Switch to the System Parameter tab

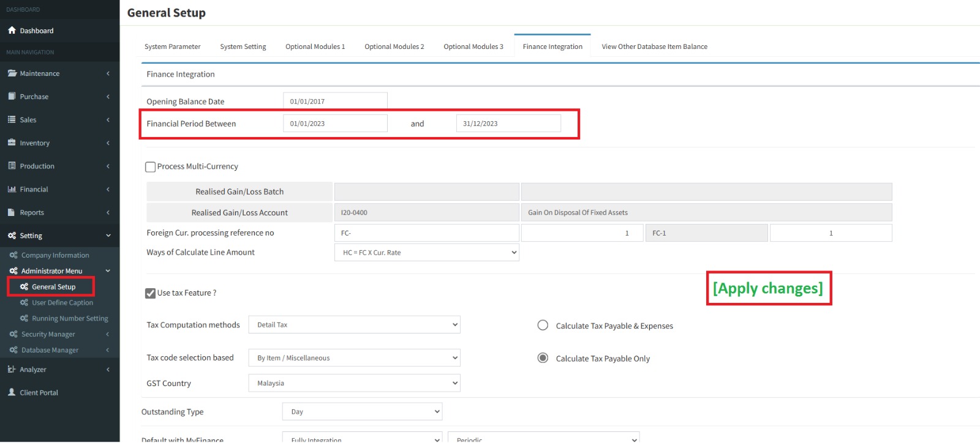(x=172, y=47)
